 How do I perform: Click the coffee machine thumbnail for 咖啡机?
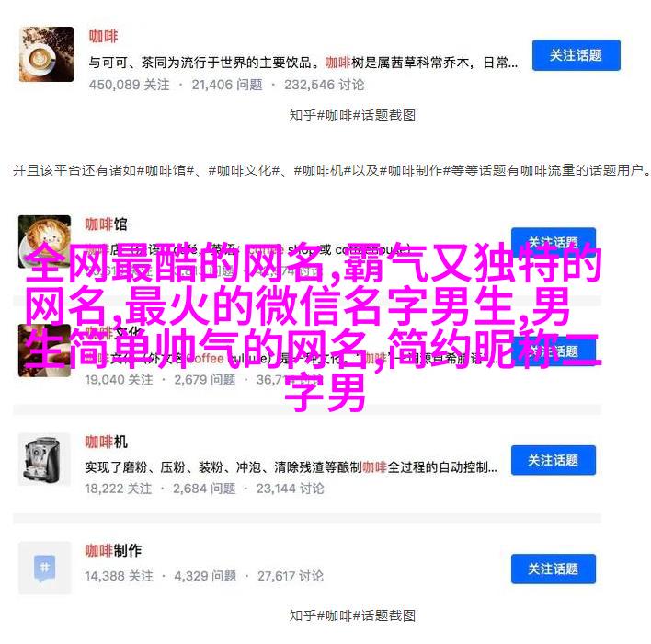pyautogui.click(x=44, y=459)
